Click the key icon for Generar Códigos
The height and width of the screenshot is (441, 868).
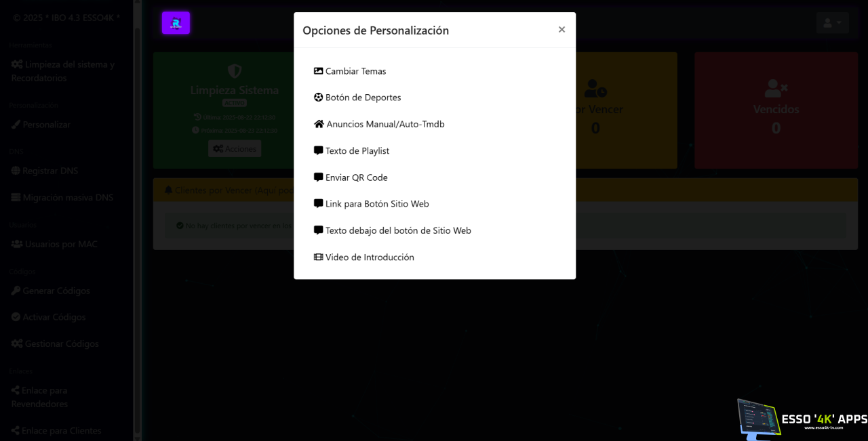coord(16,291)
